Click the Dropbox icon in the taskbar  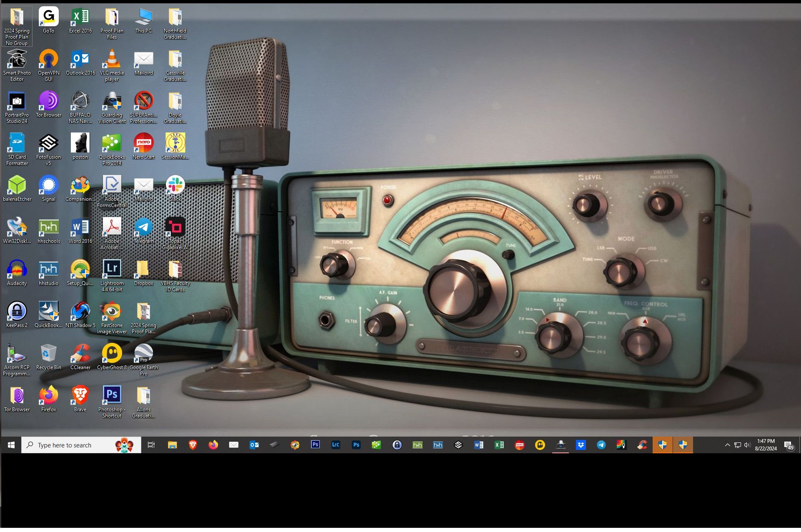point(581,445)
